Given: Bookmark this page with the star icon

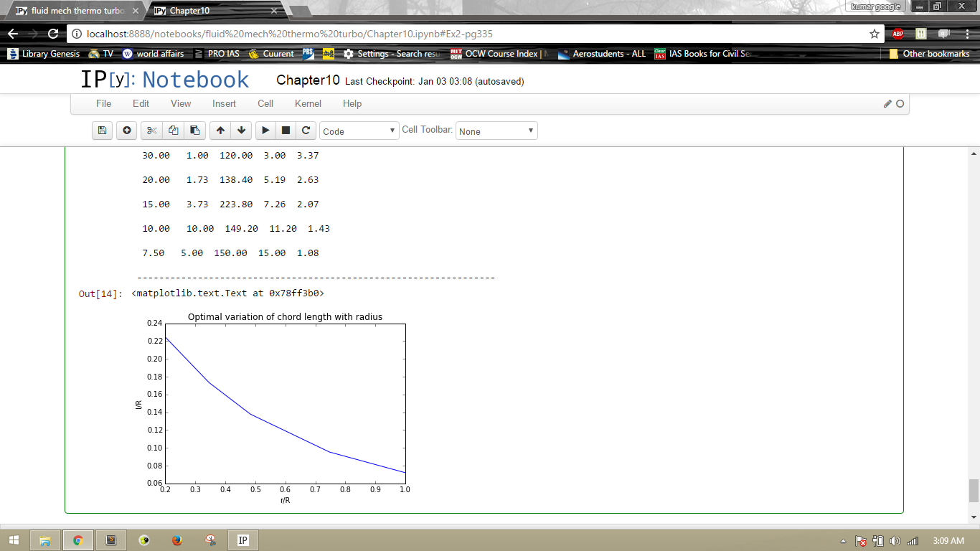Looking at the screenshot, I should tap(874, 34).
